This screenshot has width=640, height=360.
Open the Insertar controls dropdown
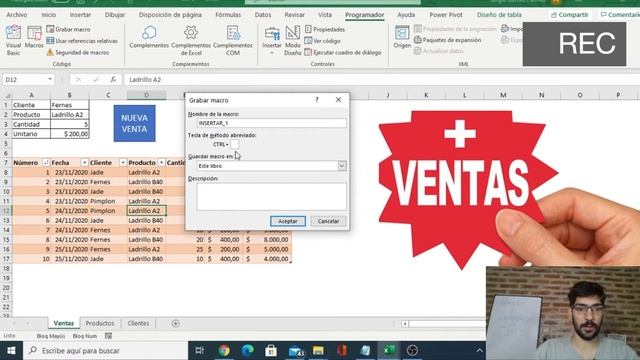coord(272,40)
